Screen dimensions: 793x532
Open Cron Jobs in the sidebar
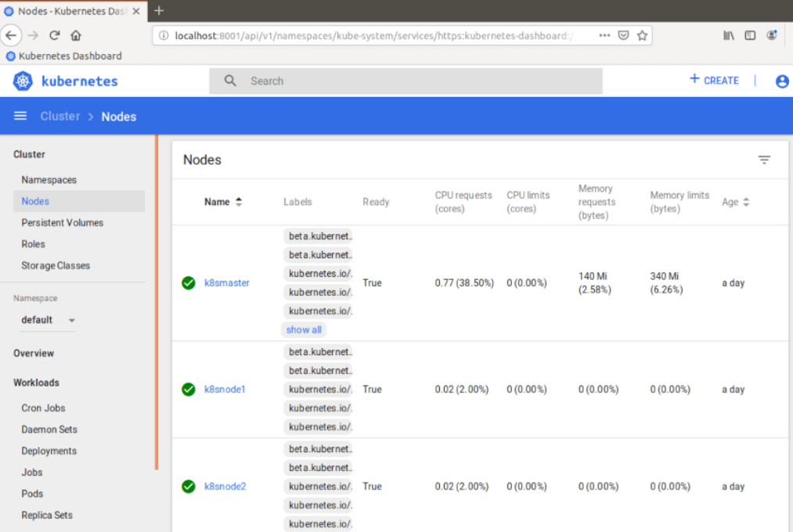pos(44,408)
